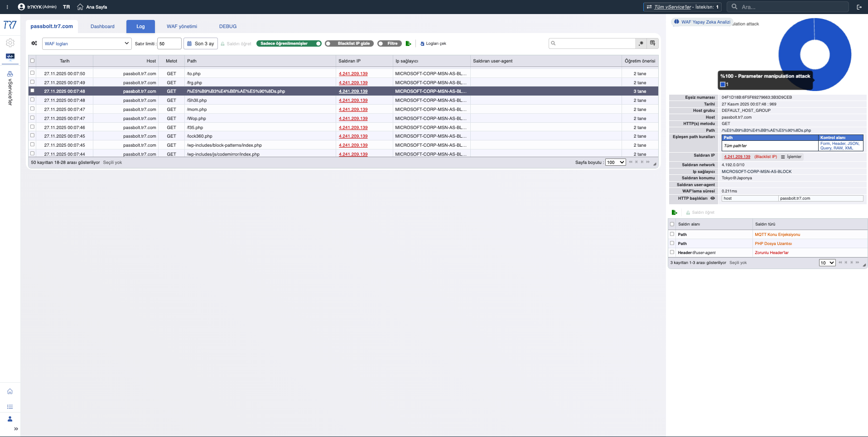Check the Header@user-agent row checkbox
The height and width of the screenshot is (437, 868).
click(x=672, y=252)
